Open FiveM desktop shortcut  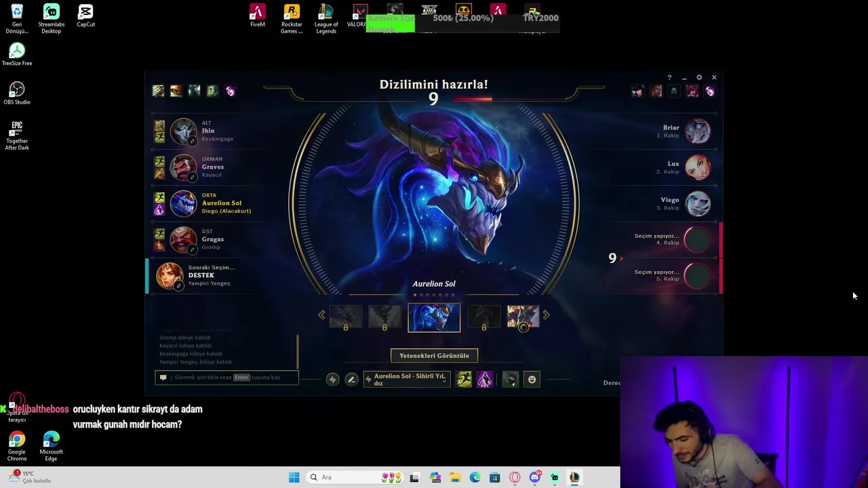coord(258,16)
